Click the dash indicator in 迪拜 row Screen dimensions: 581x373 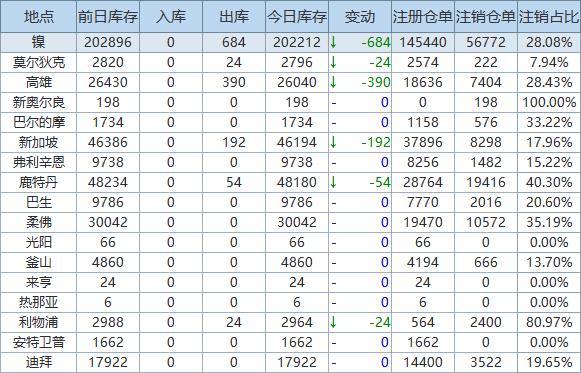click(x=334, y=363)
